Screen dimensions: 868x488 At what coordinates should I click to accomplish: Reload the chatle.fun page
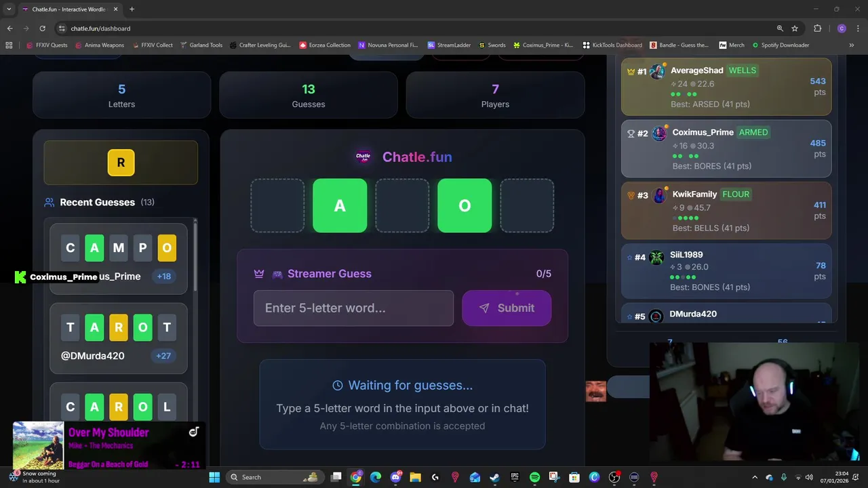coord(42,28)
